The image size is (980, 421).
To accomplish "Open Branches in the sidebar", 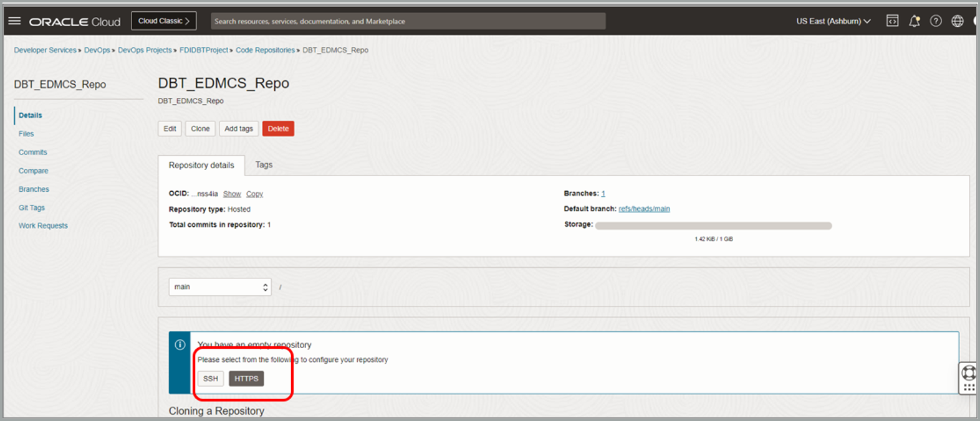I will click(34, 189).
